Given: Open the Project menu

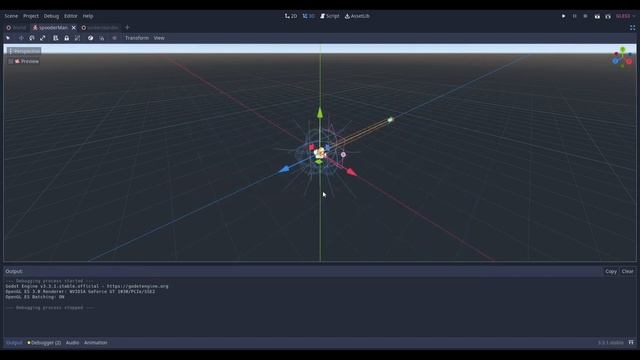Looking at the screenshot, I should pos(31,16).
